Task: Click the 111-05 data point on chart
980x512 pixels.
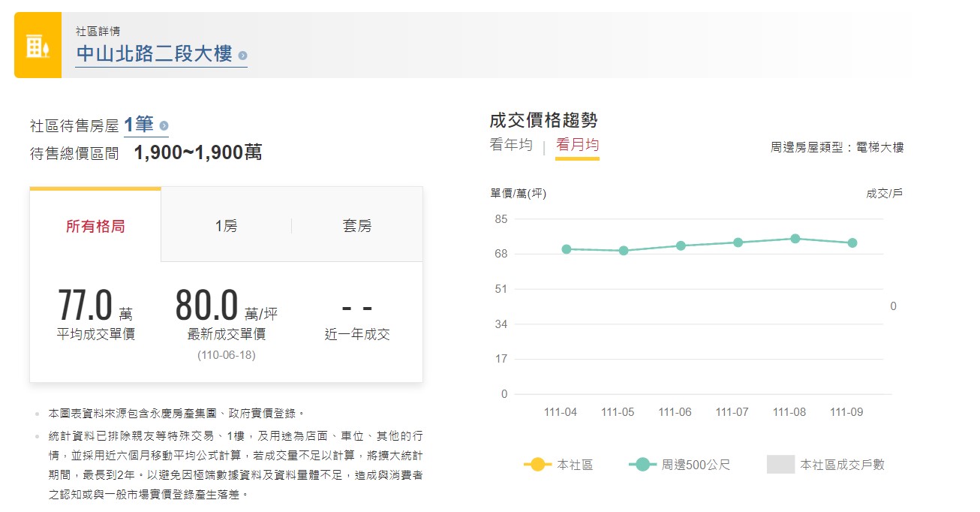Action: [x=624, y=251]
